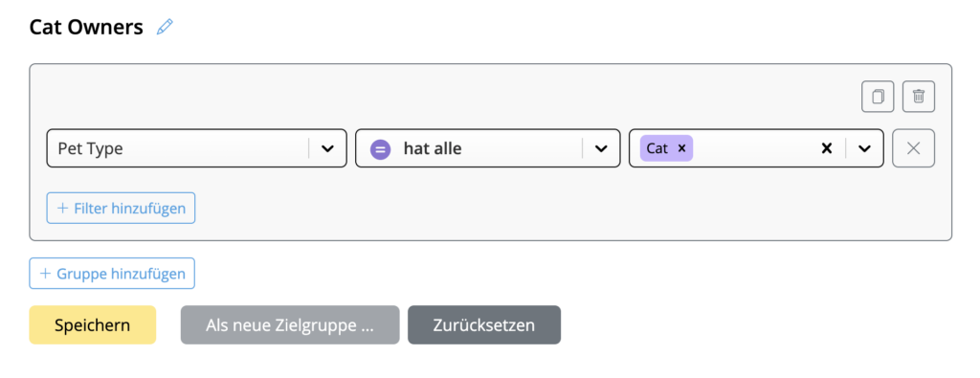The height and width of the screenshot is (378, 980).
Task: Expand the Pet Type dropdown chevron
Action: [327, 148]
